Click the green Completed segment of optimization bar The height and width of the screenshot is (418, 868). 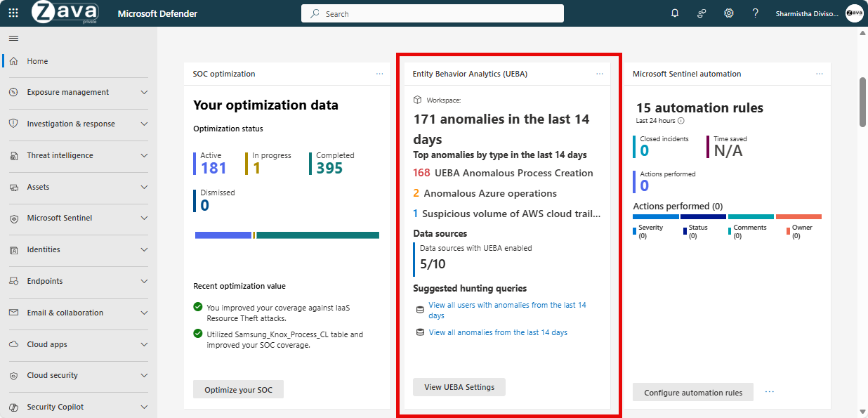point(317,235)
